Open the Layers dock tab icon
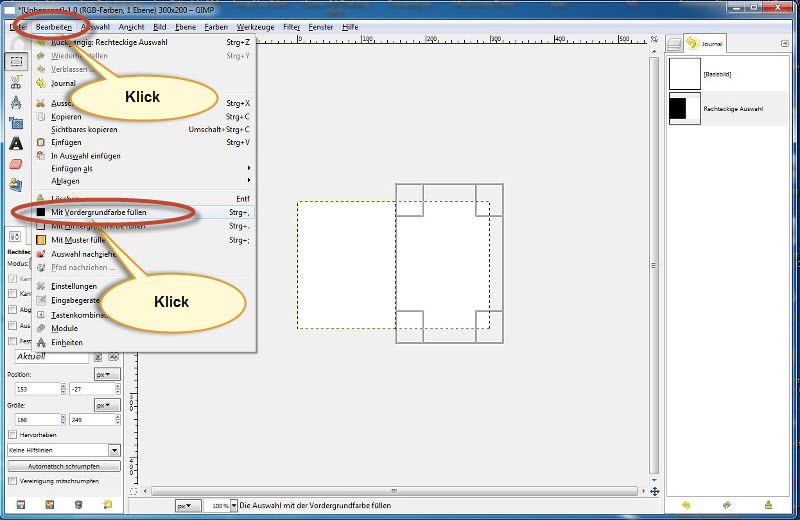This screenshot has height=520, width=800. coord(674,44)
